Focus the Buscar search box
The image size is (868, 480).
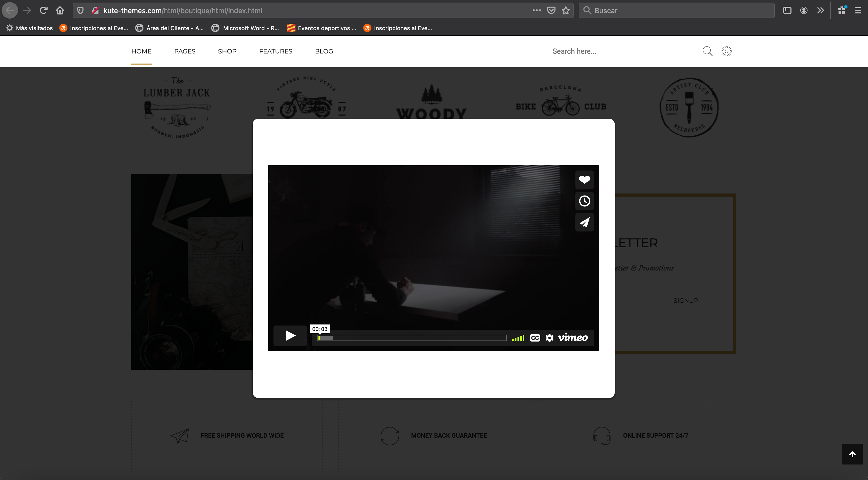point(676,10)
